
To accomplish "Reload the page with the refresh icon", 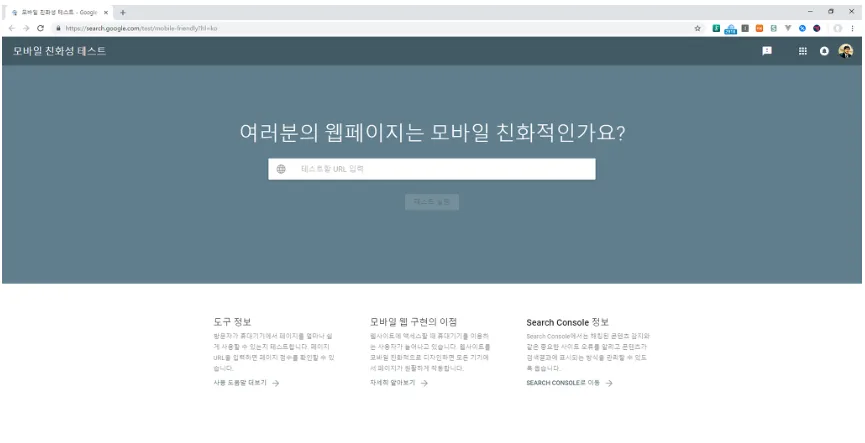I will coord(40,28).
